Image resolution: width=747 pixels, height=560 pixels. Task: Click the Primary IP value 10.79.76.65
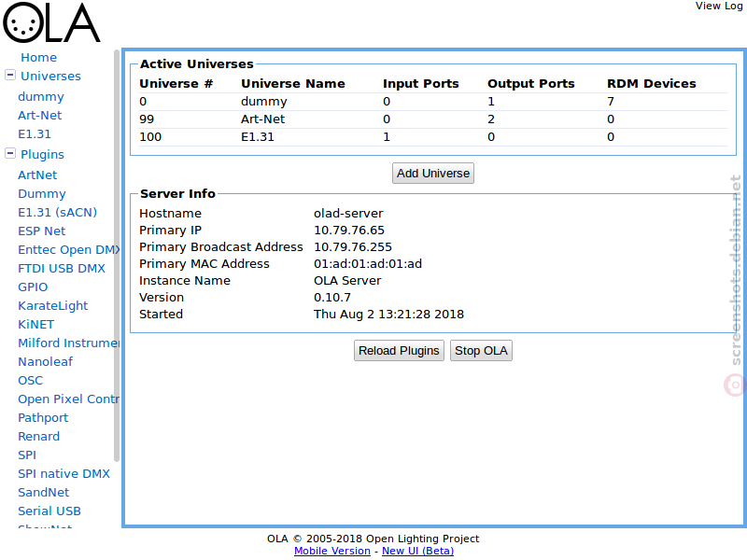348,231
